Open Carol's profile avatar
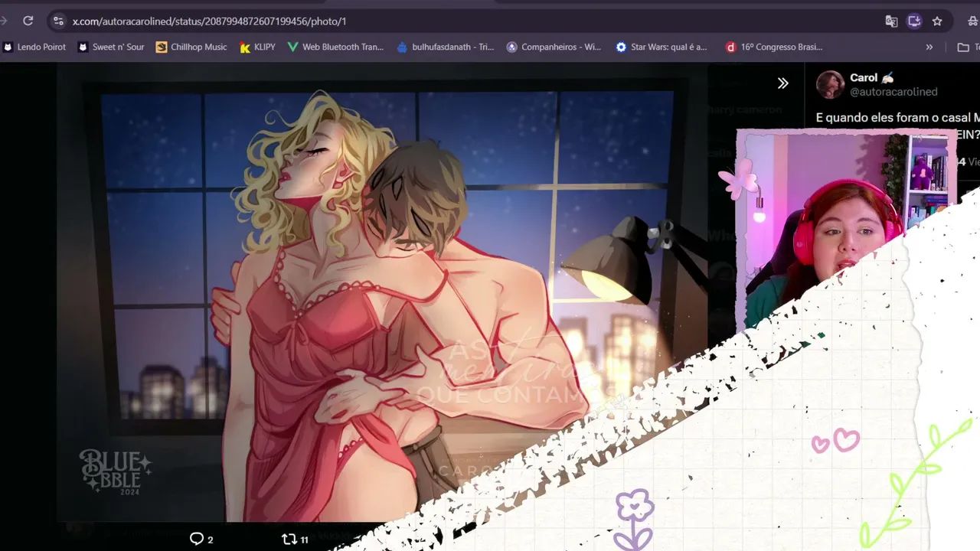 coord(830,84)
